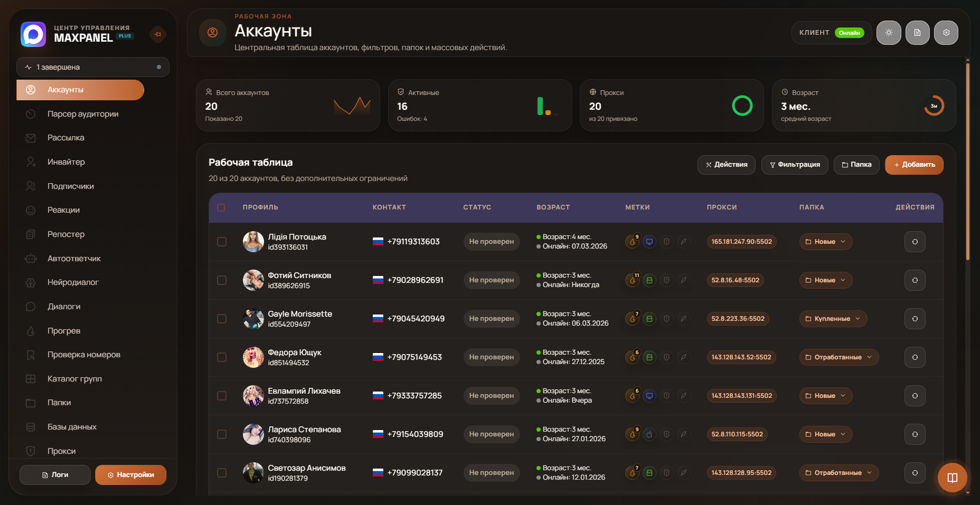Open the Настройки button in the sidebar
The image size is (980, 505).
pos(131,475)
